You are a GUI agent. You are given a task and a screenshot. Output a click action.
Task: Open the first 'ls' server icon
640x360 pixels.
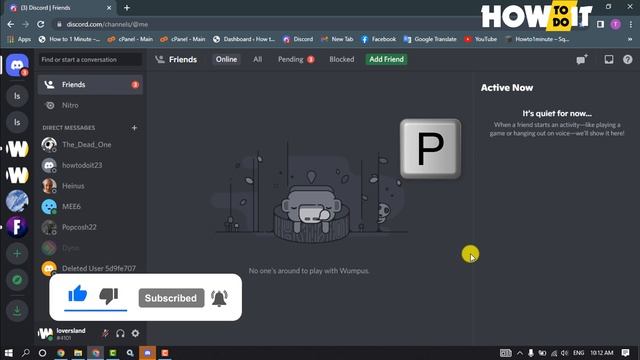click(17, 96)
